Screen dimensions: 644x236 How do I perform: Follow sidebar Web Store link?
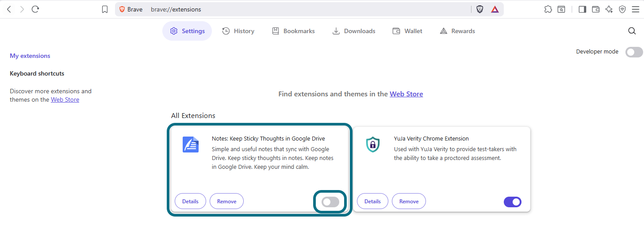[65, 99]
